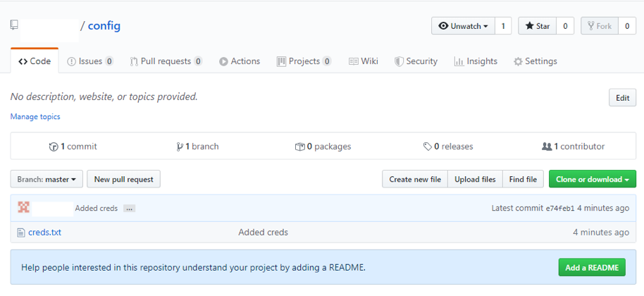Click the star icon on Star button
This screenshot has width=644, height=296.
coord(529,25)
